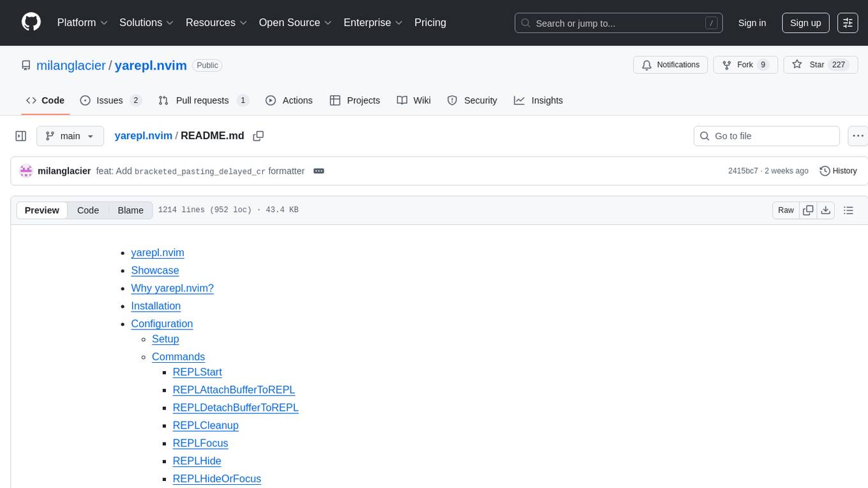Click the Sign up button

[805, 22]
